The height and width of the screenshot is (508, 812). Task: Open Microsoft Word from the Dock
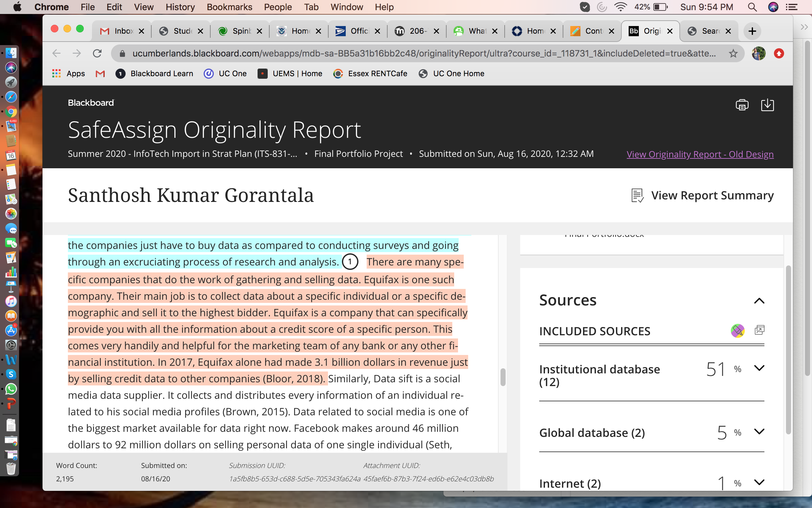click(11, 360)
